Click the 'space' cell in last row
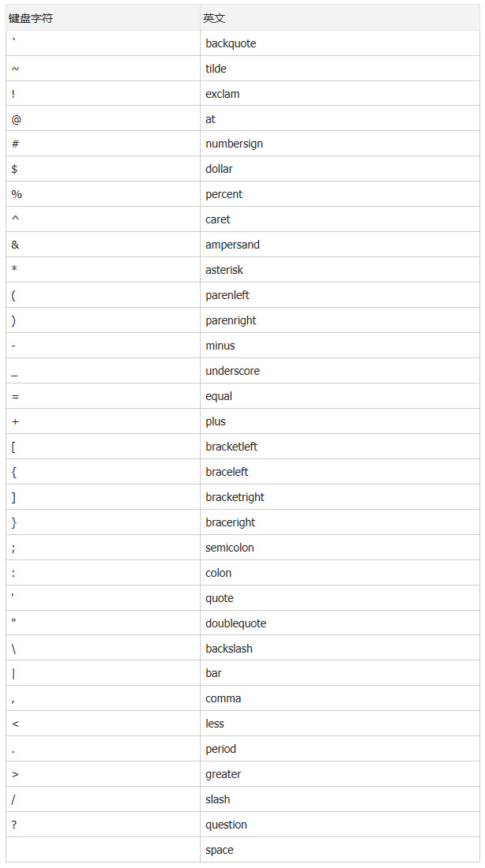 tap(219, 850)
